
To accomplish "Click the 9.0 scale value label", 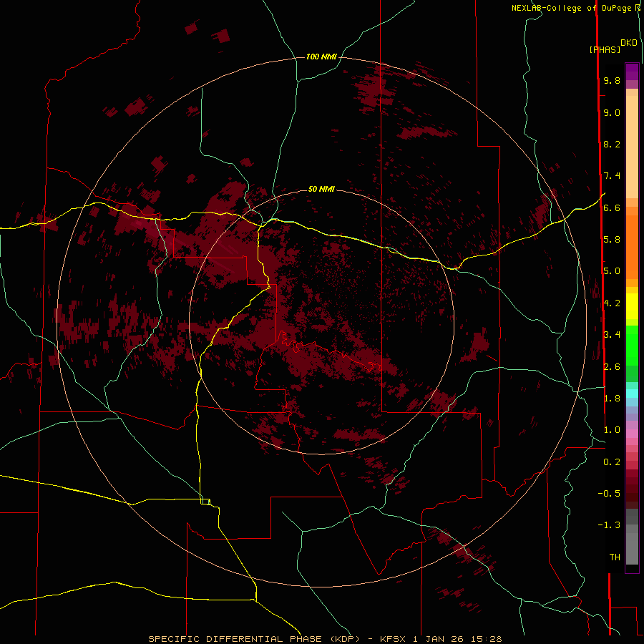I will coord(612,112).
